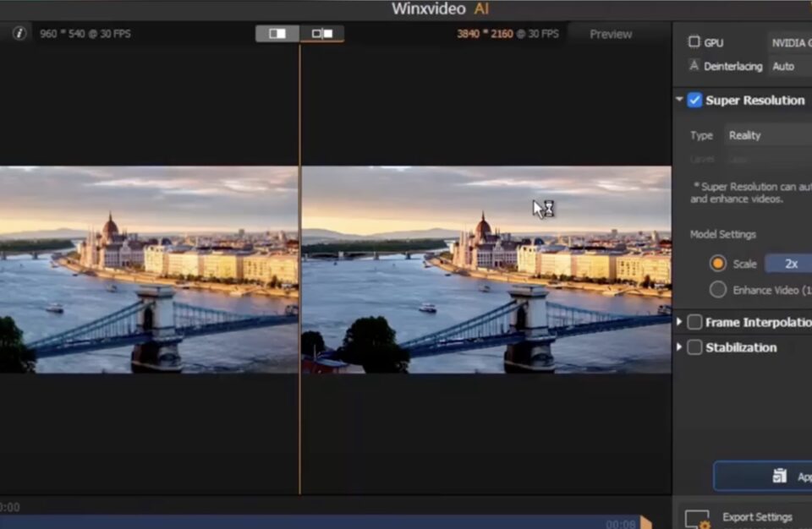
Task: Open the GPU NVIDIA dropdown
Action: [790, 42]
